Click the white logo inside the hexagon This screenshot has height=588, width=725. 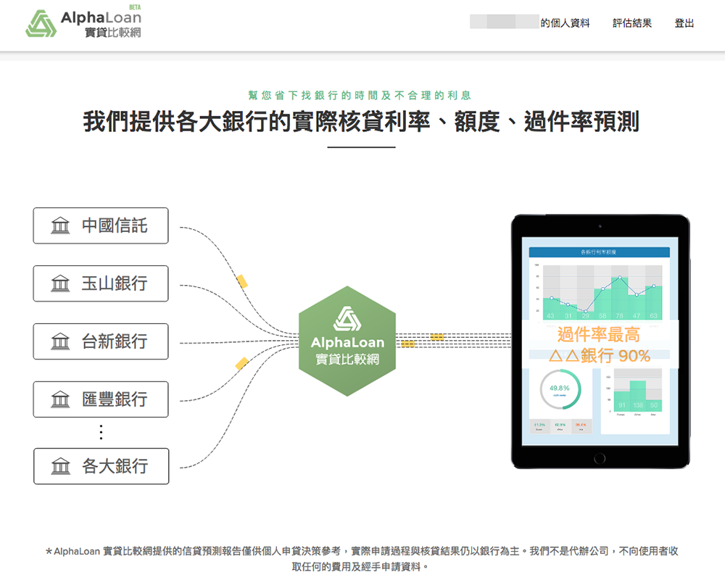point(347,319)
